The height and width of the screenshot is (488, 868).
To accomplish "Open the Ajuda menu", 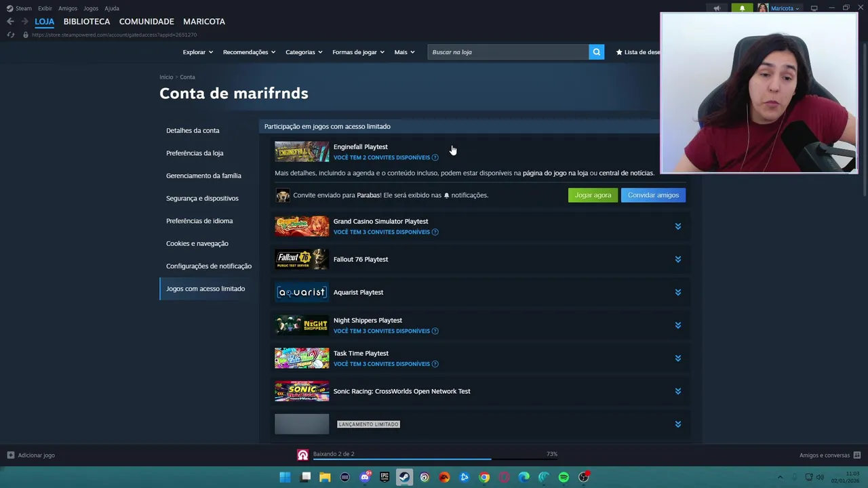I will (112, 8).
